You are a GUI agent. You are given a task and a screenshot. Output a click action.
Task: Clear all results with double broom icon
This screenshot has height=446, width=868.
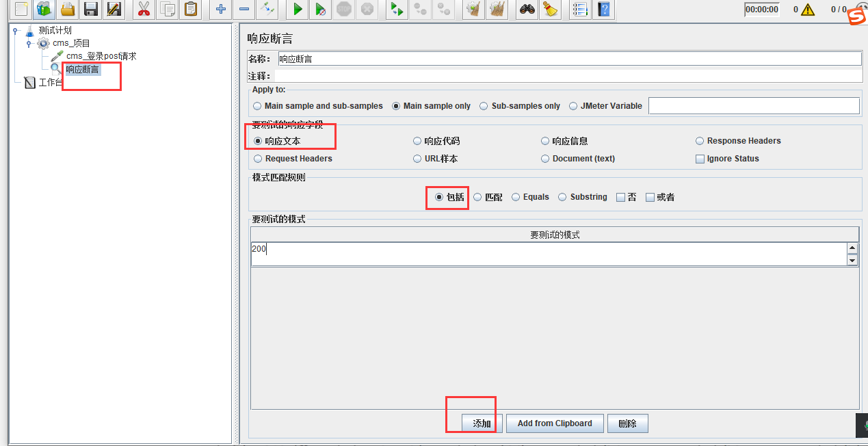[497, 9]
